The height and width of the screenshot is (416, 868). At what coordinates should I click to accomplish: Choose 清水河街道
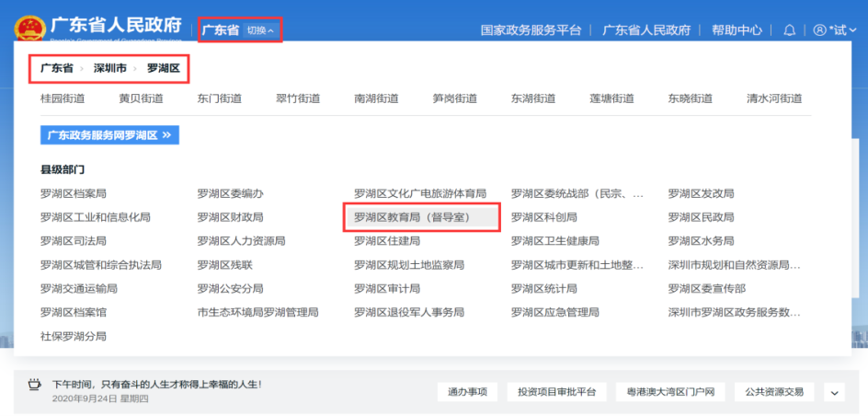[x=774, y=99]
